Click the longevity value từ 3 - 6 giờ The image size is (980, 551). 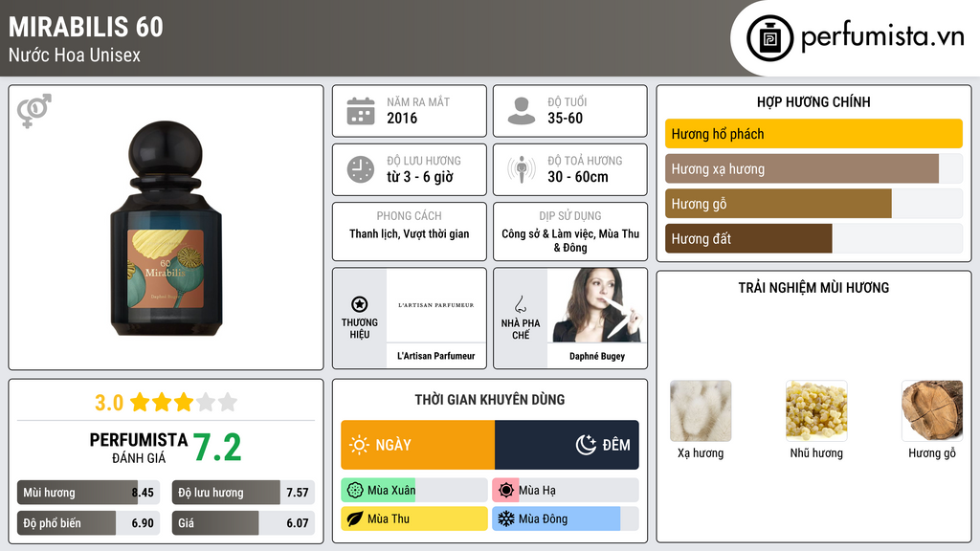(x=420, y=177)
